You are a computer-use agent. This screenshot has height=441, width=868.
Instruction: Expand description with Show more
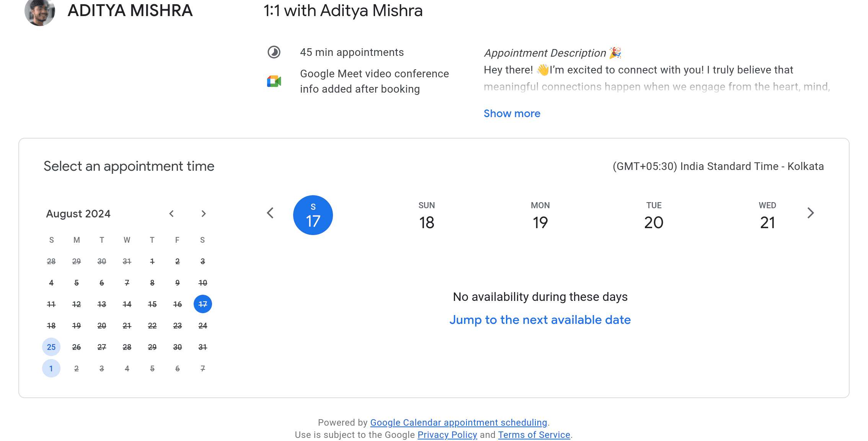tap(512, 113)
